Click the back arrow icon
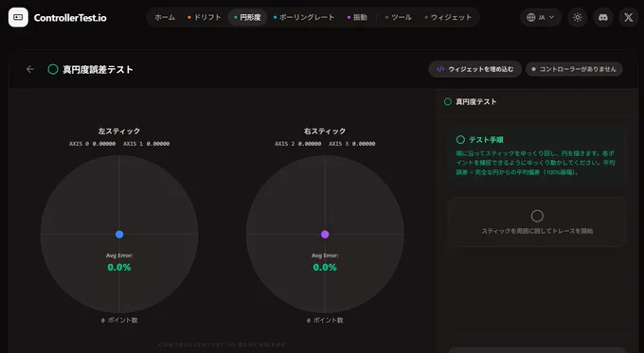Screen dimensions: 644x353 click(x=30, y=69)
